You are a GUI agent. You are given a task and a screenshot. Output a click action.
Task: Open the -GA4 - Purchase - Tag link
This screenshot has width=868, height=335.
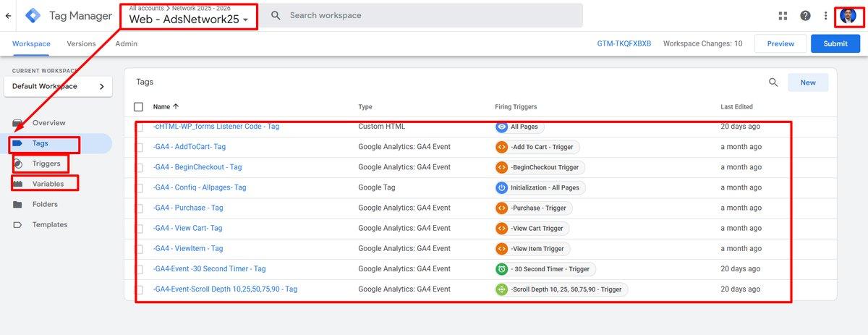(188, 208)
